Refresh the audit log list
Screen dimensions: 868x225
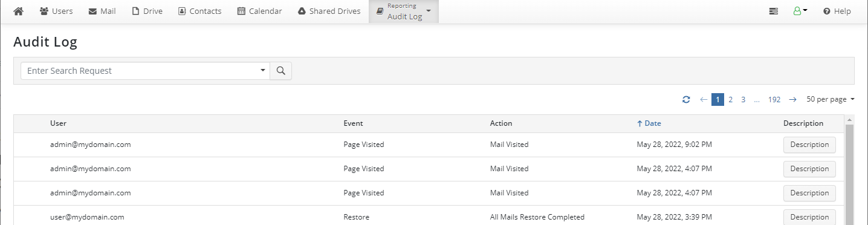(x=686, y=99)
